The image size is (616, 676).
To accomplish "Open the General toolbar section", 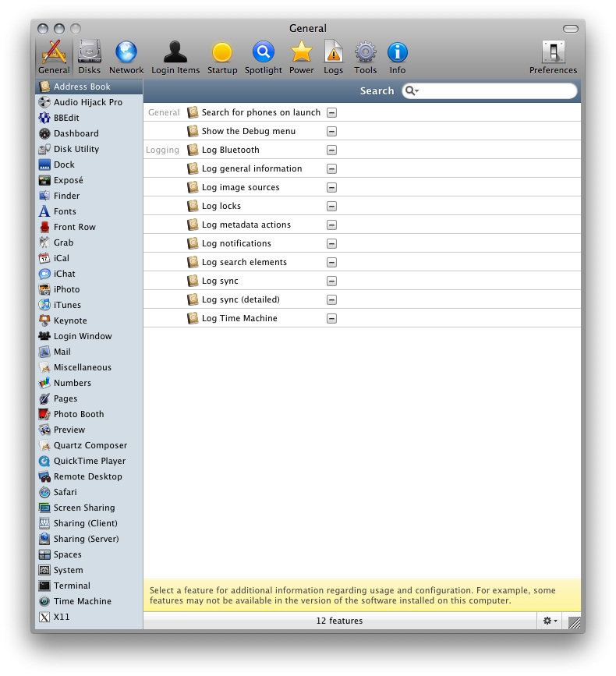I will click(x=54, y=58).
